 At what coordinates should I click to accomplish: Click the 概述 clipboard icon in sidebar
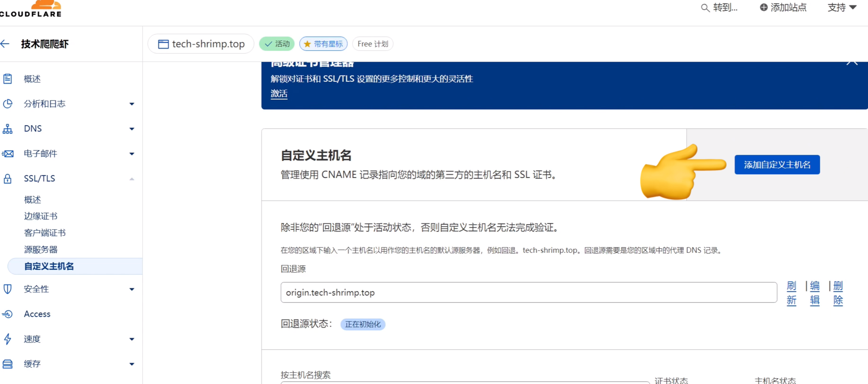(x=7, y=79)
